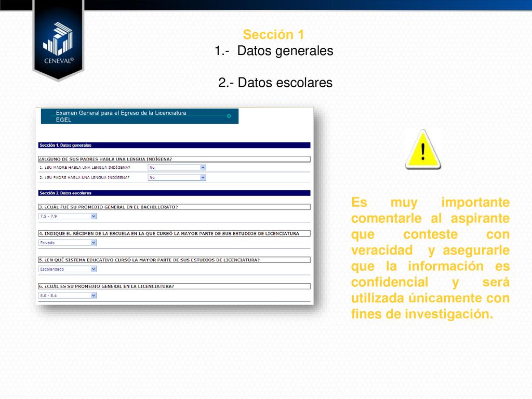Click the '1.- Datos generales' heading

(x=274, y=51)
